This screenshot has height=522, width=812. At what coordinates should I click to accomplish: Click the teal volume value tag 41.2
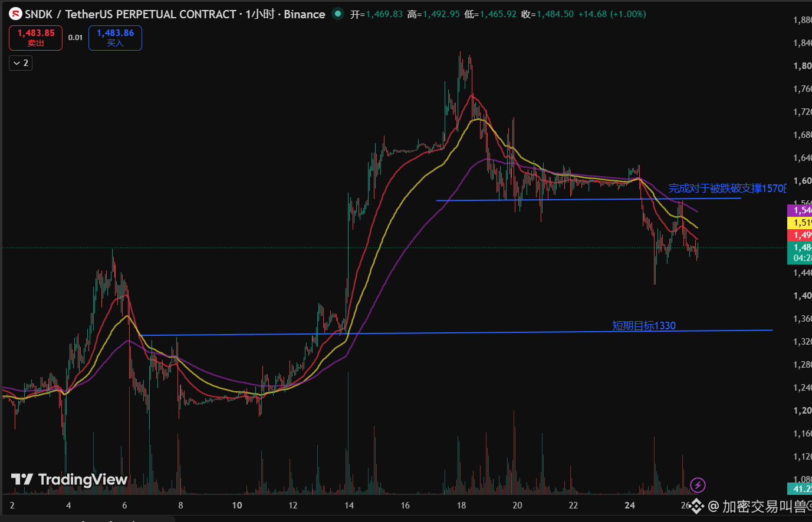click(x=800, y=489)
